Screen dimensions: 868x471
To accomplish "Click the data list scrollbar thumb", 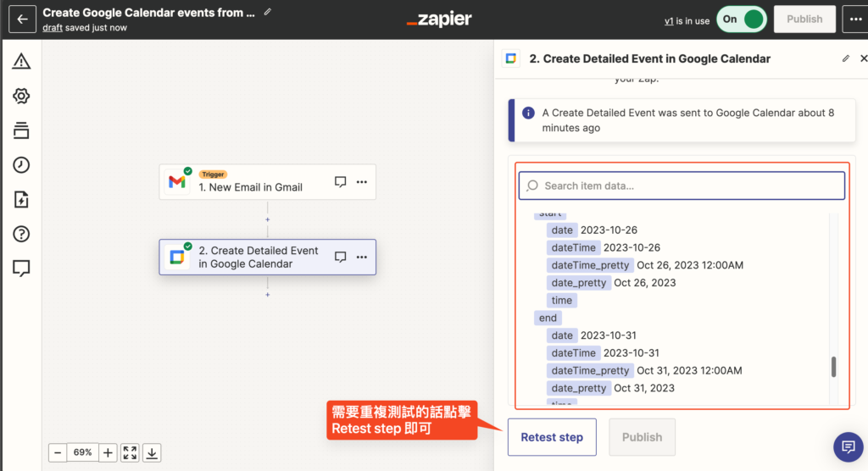I will tap(833, 367).
